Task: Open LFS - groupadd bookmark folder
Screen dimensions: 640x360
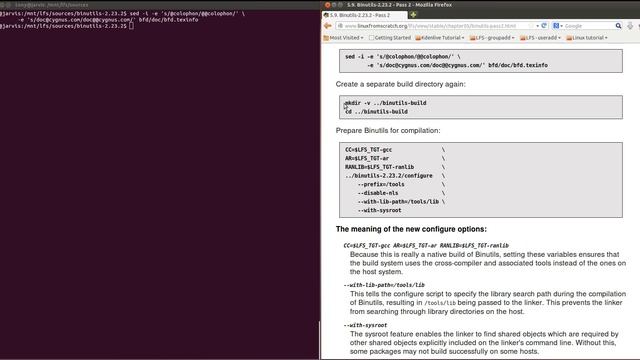Action: pos(492,38)
